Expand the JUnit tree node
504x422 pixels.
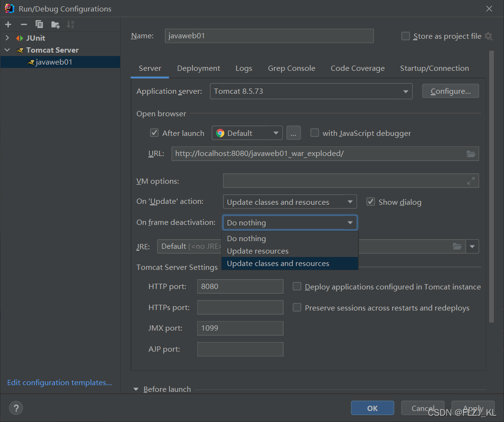pos(7,38)
